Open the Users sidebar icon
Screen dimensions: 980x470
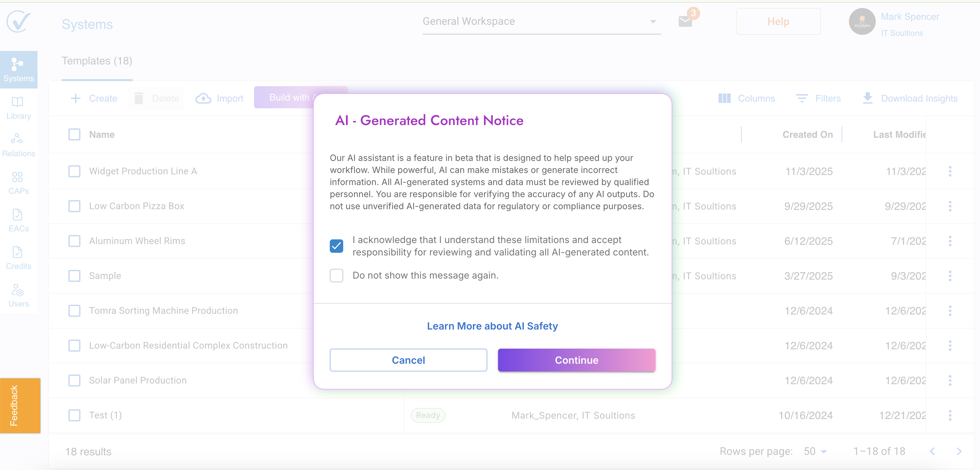[18, 295]
